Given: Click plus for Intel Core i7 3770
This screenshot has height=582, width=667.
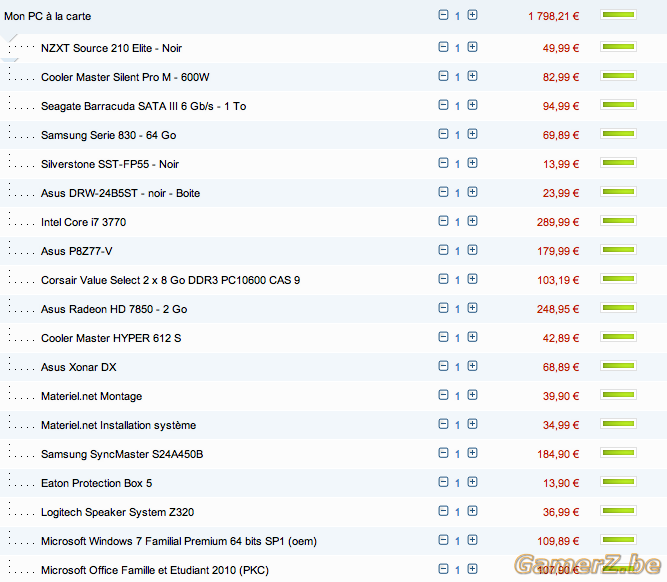Looking at the screenshot, I should point(472,221).
